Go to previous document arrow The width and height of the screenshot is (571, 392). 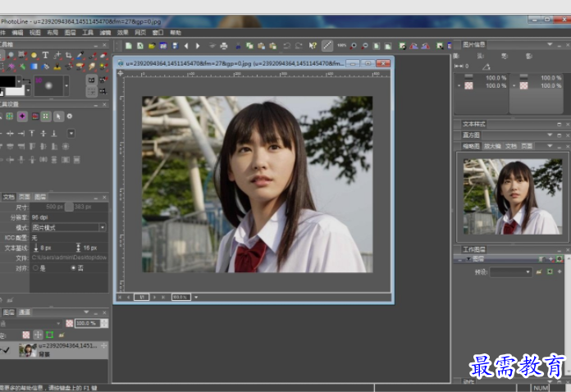tap(186, 46)
